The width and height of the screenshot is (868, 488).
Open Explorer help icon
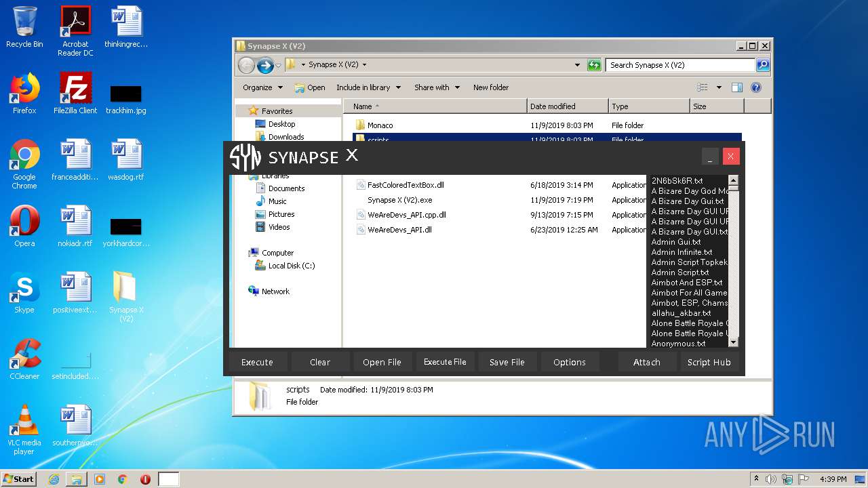click(756, 87)
